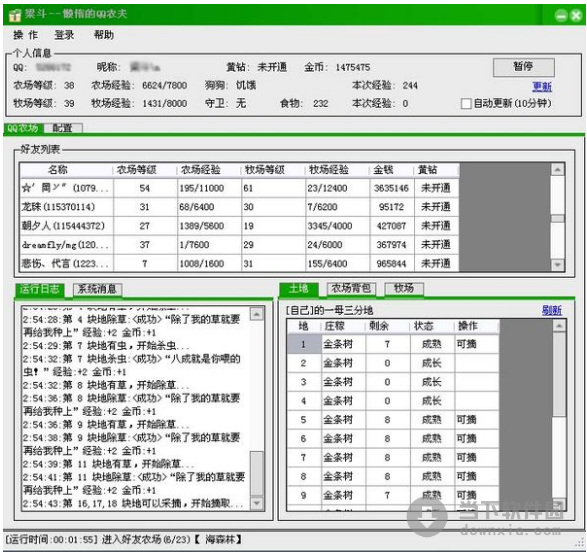
Task: Click run log scroll up arrow
Action: 256,314
